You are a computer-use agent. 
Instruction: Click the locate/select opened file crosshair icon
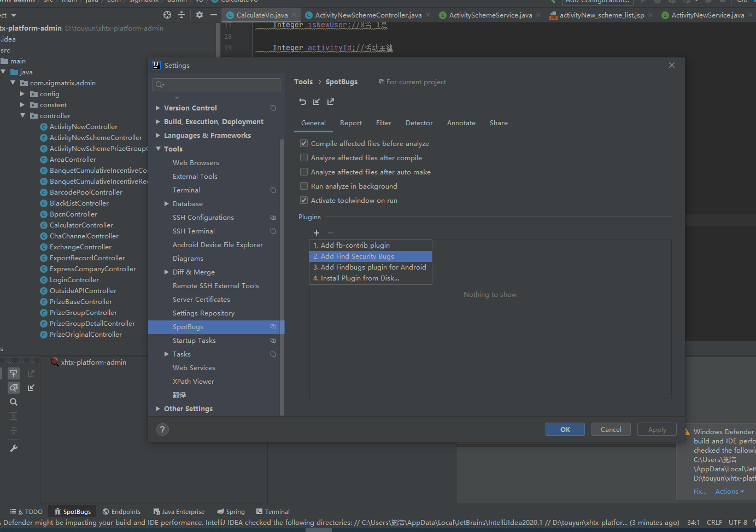pos(167,15)
